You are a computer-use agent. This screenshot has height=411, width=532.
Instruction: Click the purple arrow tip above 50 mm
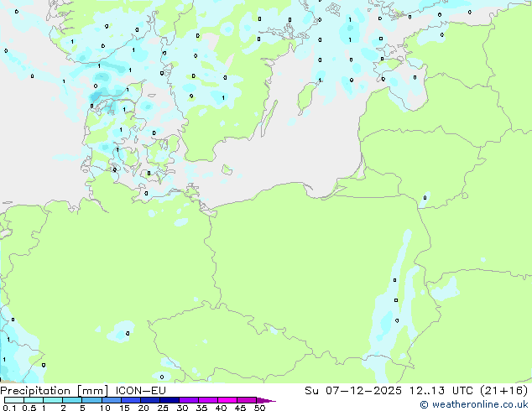point(266,400)
